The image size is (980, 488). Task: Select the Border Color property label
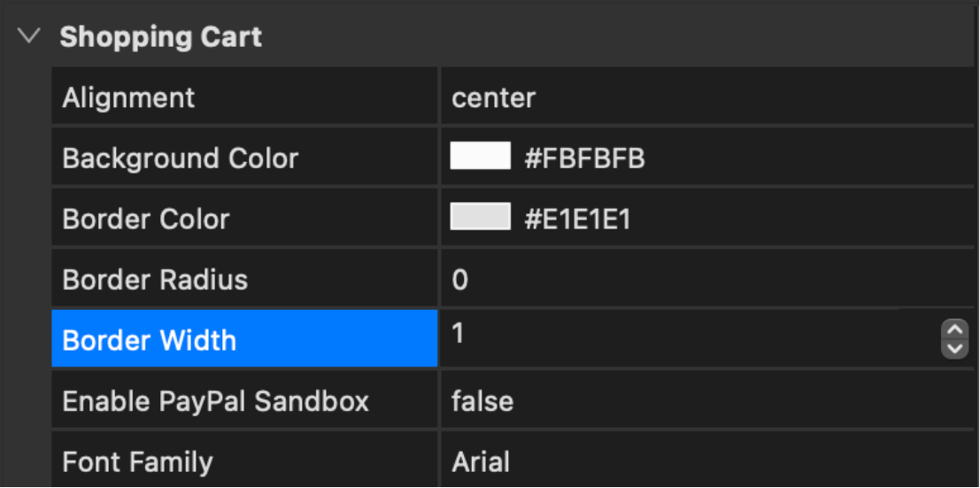point(146,219)
